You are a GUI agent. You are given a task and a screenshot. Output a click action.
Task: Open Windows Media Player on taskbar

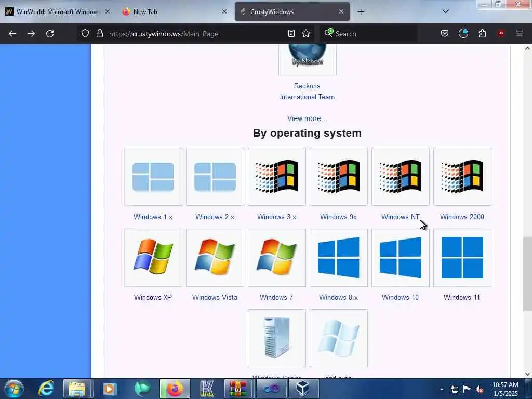click(x=109, y=389)
